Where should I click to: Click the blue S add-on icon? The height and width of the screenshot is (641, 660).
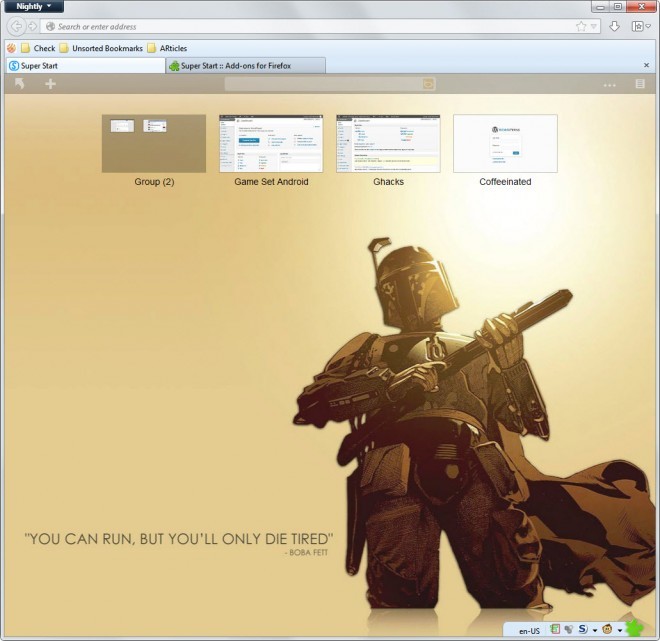[583, 629]
